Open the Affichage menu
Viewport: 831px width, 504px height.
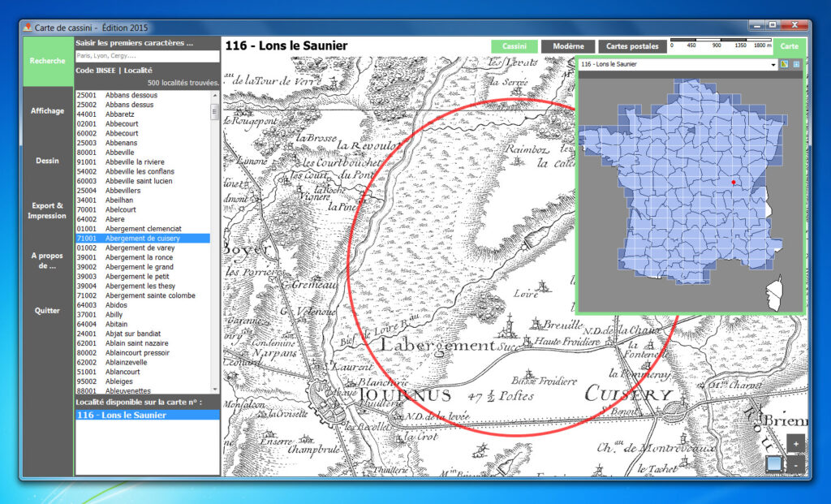point(47,110)
